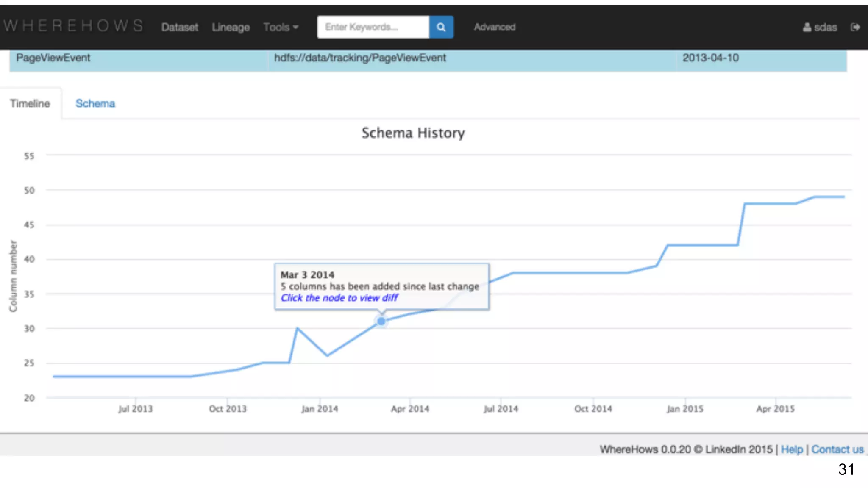Viewport: 868px width, 488px height.
Task: Select the Timeline tab
Action: pyautogui.click(x=30, y=103)
